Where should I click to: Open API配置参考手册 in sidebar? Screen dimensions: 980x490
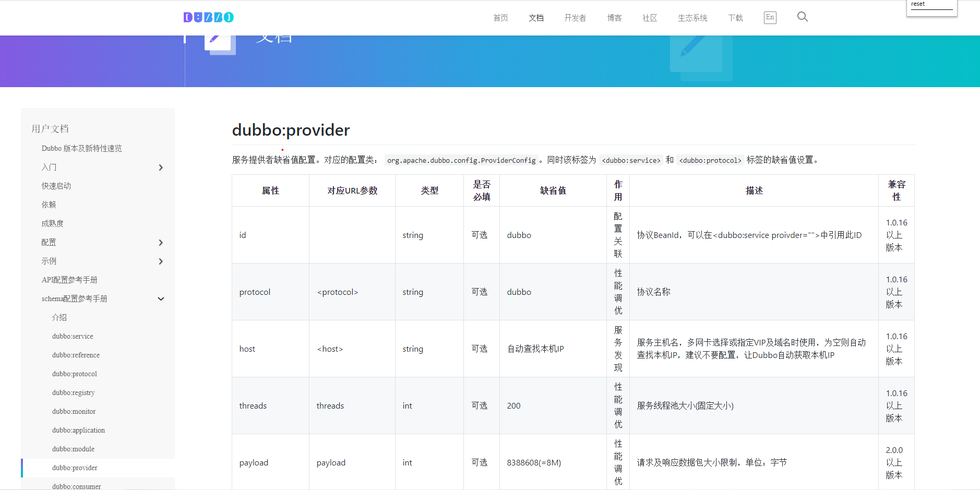[69, 280]
